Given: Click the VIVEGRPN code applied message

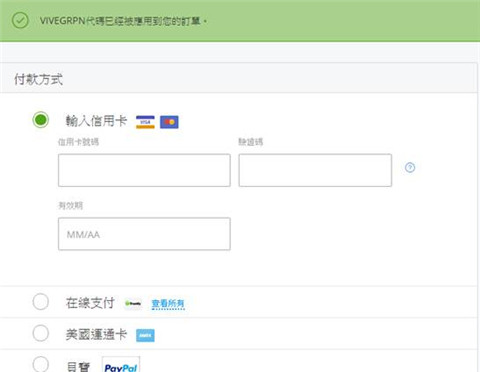Looking at the screenshot, I should tap(123, 21).
